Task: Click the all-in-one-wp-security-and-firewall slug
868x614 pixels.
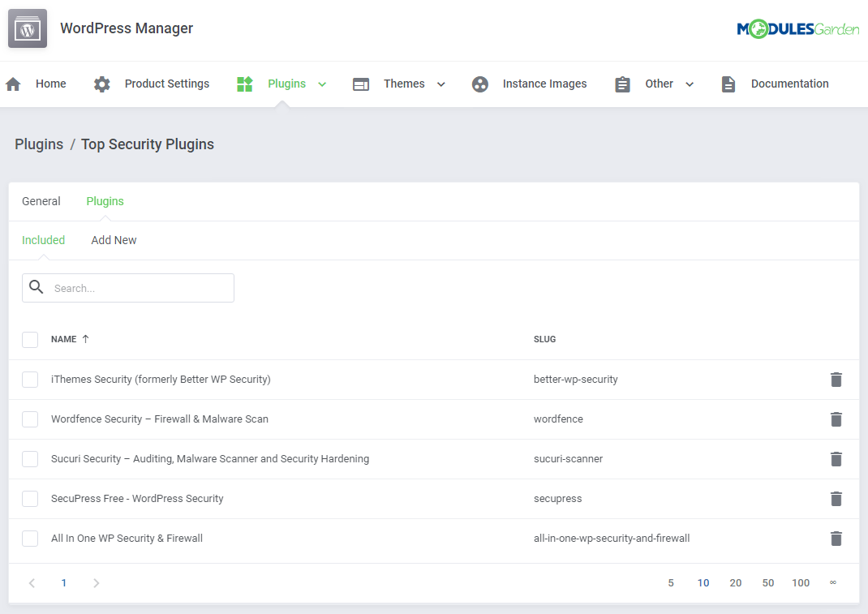Action: [x=612, y=538]
